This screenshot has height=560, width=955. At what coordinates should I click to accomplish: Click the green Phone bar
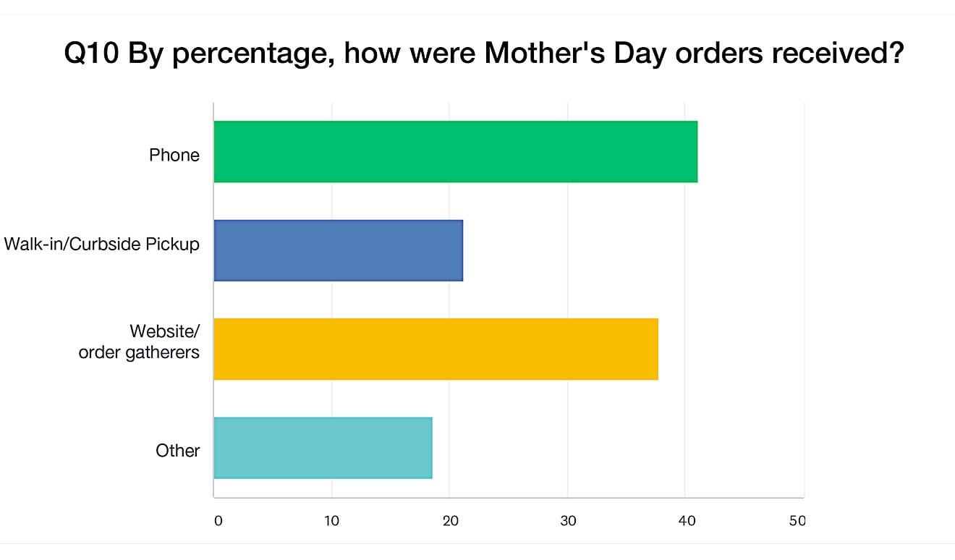pyautogui.click(x=455, y=151)
